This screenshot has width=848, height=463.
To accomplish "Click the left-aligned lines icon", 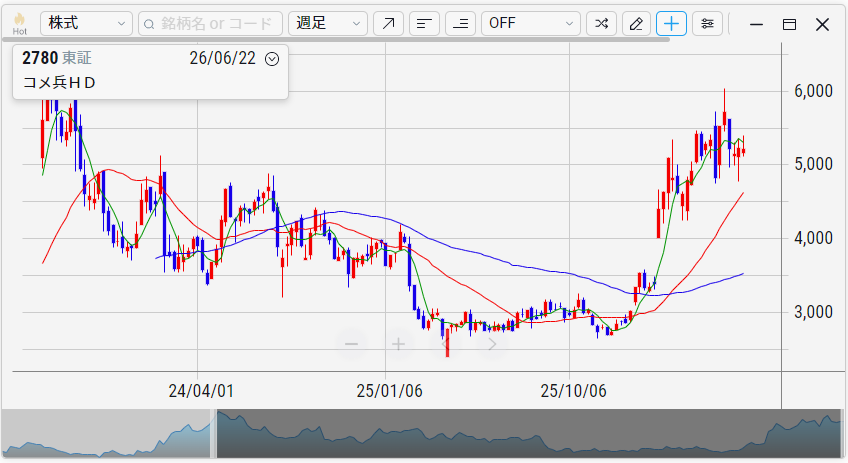I will pos(425,24).
